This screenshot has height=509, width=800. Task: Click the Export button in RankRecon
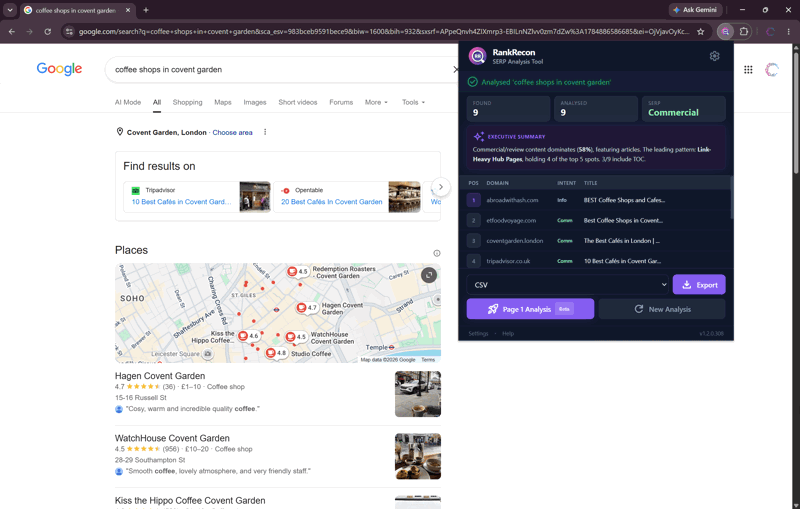699,285
